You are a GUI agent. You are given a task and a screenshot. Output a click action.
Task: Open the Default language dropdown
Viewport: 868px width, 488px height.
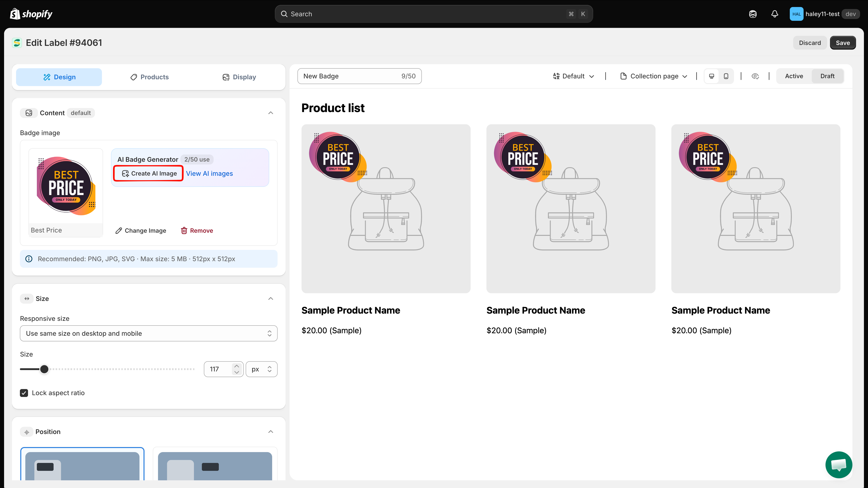coord(573,76)
